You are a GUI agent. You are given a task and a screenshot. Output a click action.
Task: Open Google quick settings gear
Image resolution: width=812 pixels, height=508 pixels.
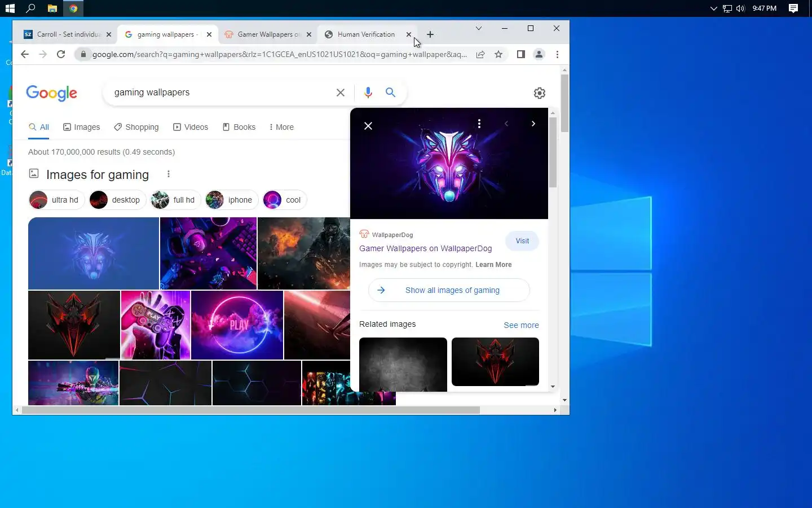(540, 93)
